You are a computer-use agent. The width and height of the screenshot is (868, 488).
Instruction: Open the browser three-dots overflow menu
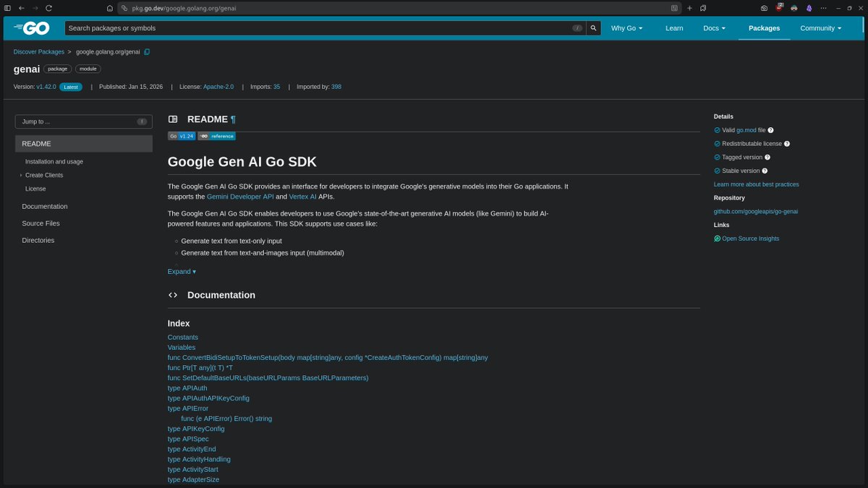click(824, 8)
